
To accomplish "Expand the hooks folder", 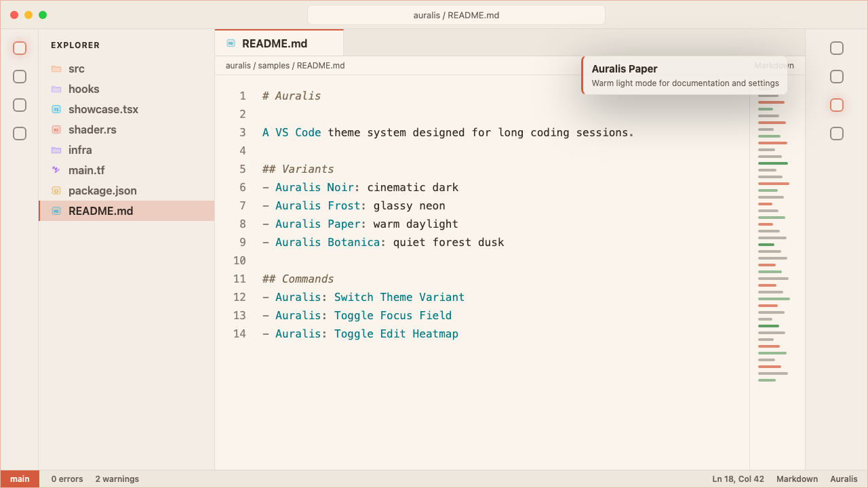I will point(126,89).
